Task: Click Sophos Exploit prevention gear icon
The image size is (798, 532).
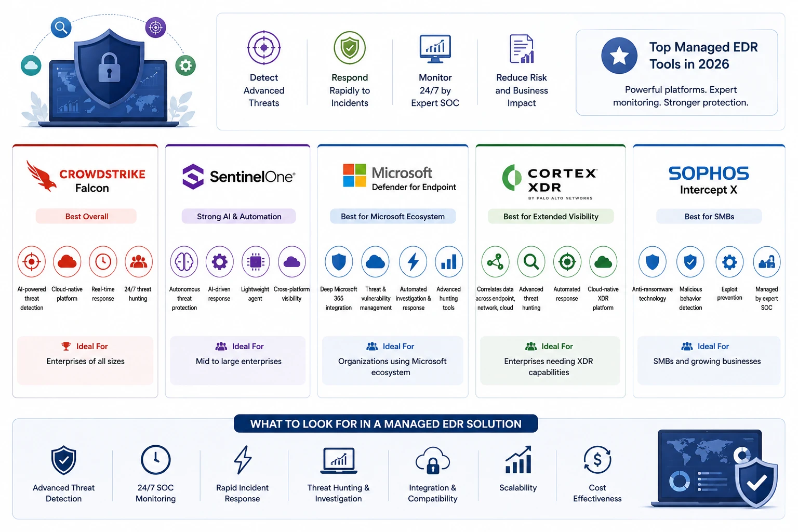Action: pyautogui.click(x=729, y=261)
